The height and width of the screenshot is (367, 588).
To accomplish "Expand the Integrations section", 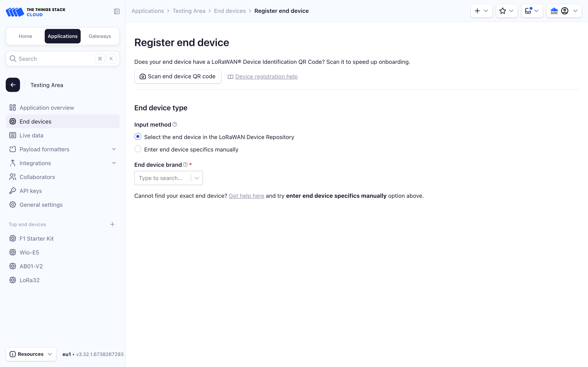I will point(114,163).
